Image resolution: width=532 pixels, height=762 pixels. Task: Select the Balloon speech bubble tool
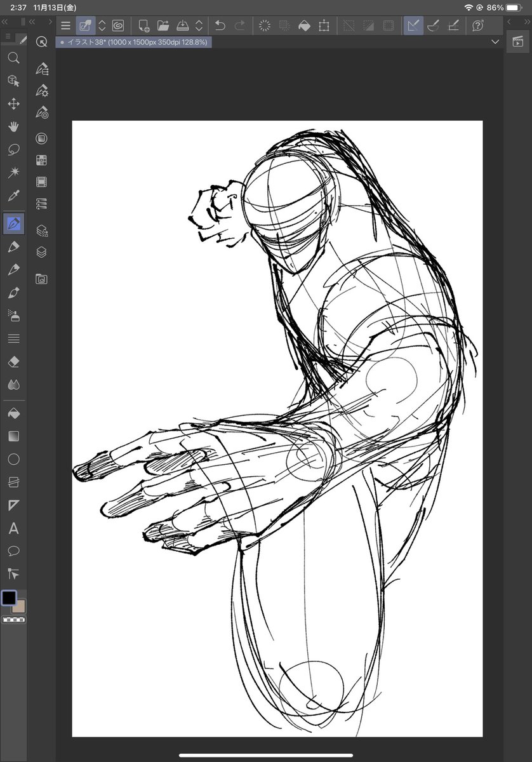coord(13,551)
